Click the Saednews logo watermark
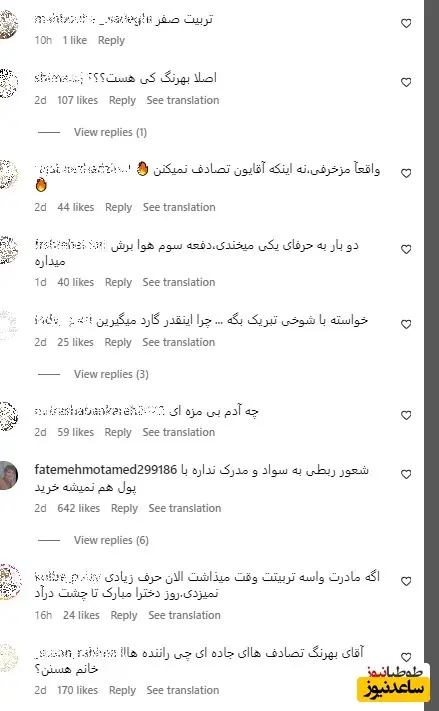The height and width of the screenshot is (711, 439). point(394,683)
